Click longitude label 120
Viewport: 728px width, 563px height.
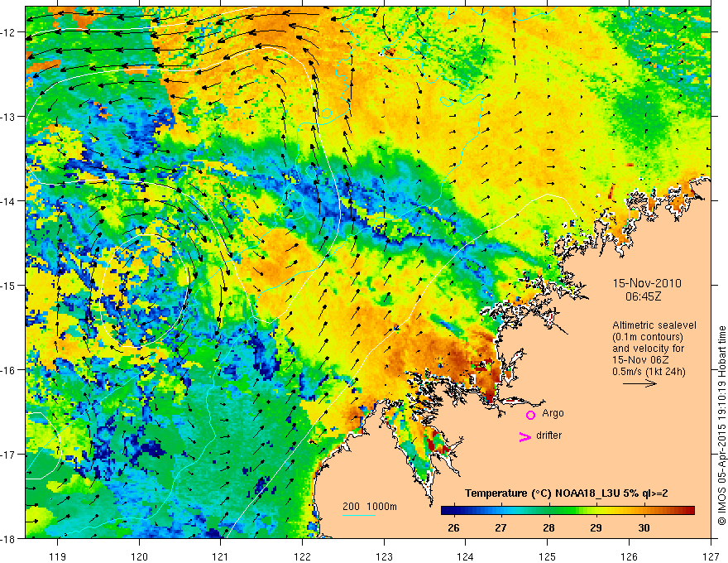tap(139, 556)
